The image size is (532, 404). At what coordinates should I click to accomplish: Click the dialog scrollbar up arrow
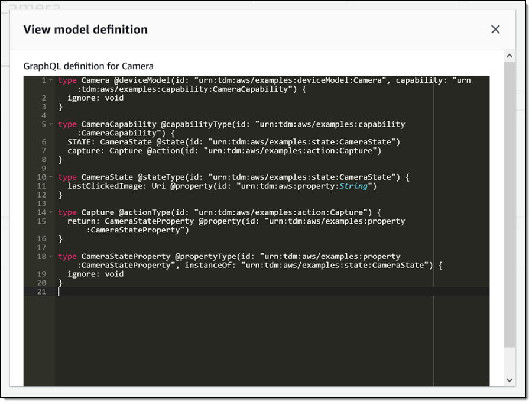point(509,55)
